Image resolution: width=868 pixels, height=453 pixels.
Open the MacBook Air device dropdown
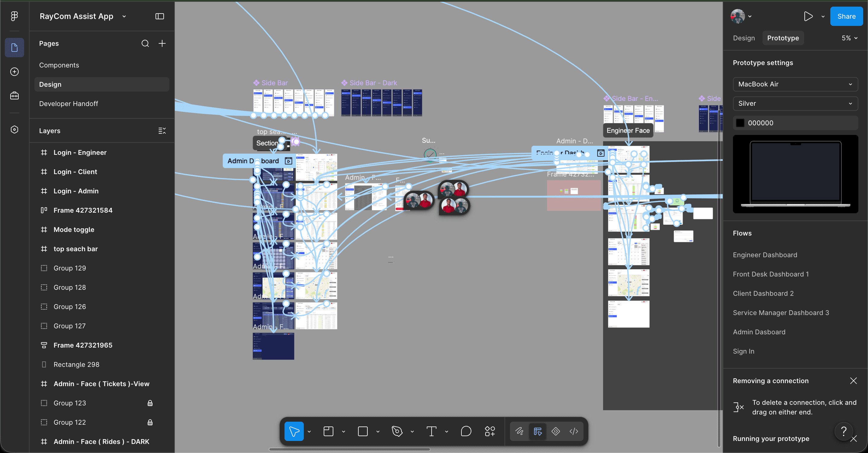point(795,84)
